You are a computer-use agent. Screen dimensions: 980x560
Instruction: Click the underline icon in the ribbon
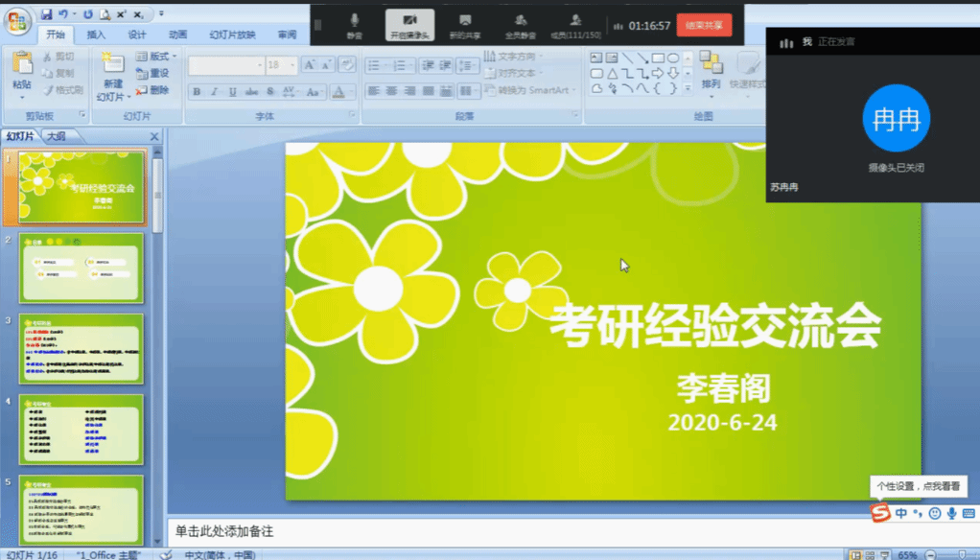point(231,92)
